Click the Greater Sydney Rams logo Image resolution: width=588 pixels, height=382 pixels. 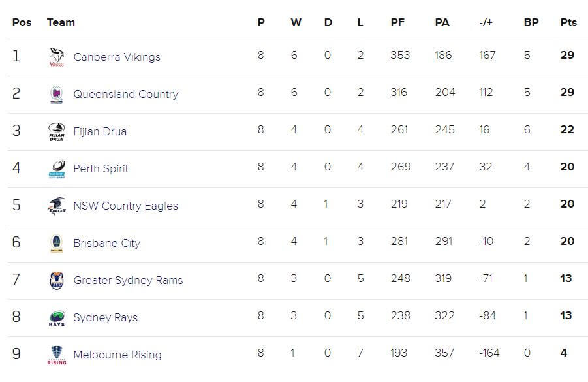(57, 280)
